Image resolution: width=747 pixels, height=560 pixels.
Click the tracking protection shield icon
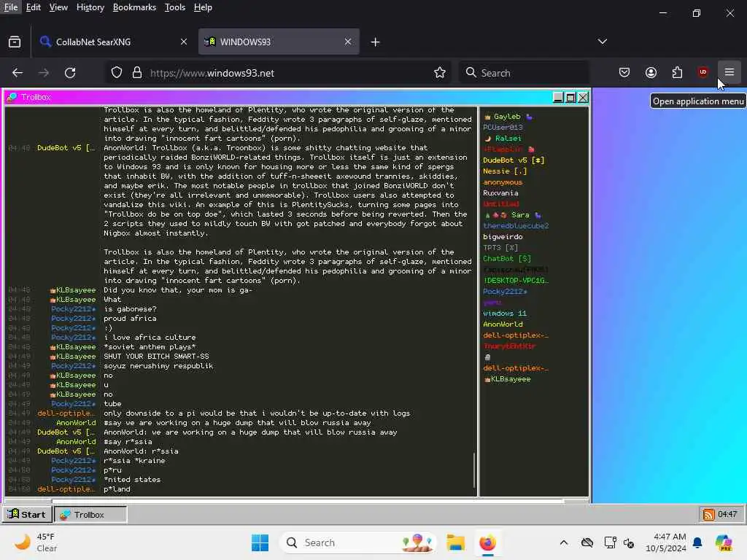tap(117, 72)
